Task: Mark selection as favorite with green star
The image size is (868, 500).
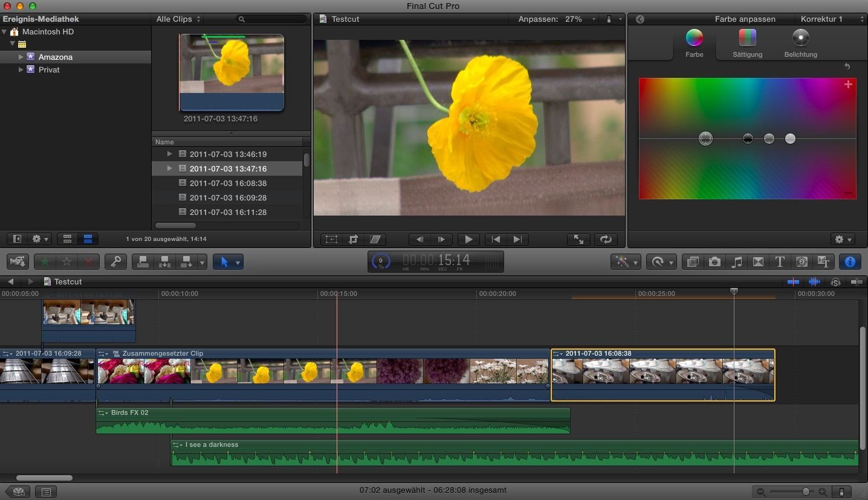Action: (44, 261)
